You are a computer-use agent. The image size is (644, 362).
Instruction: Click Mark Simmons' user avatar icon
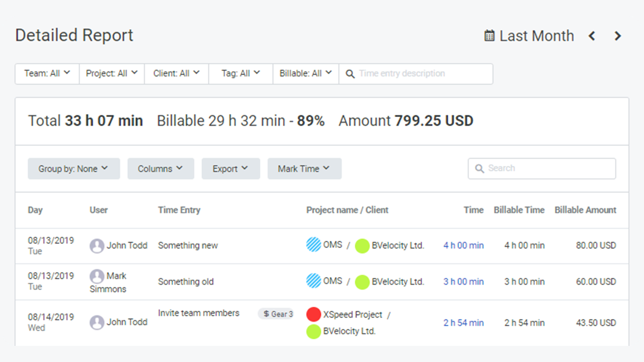point(97,276)
